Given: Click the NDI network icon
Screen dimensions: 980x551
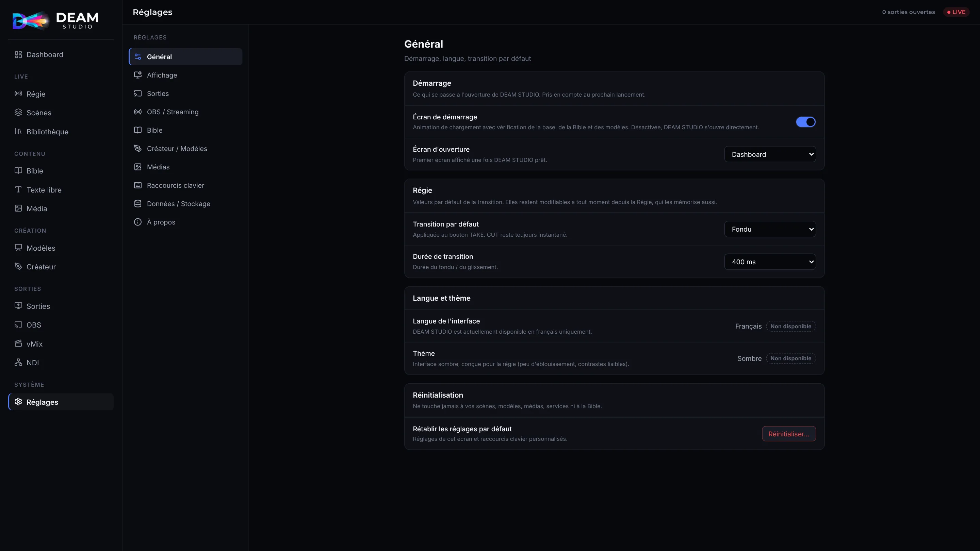Looking at the screenshot, I should tap(18, 362).
